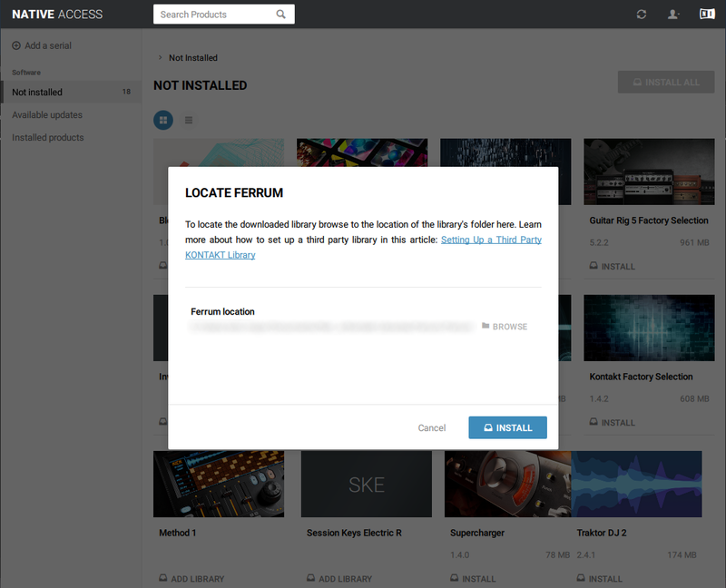The width and height of the screenshot is (726, 588).
Task: Install Traktor DJ 2
Action: [x=600, y=579]
